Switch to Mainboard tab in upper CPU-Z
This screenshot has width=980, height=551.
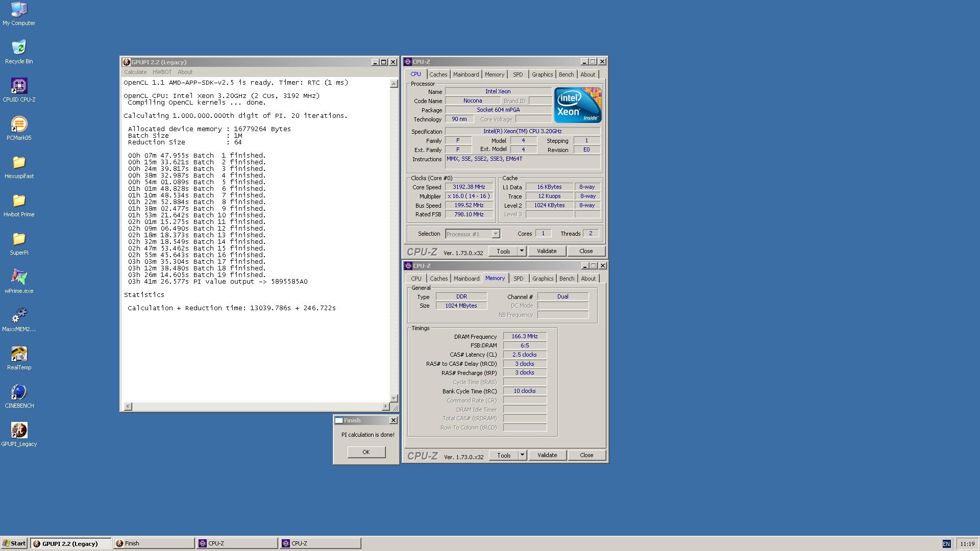pos(466,74)
